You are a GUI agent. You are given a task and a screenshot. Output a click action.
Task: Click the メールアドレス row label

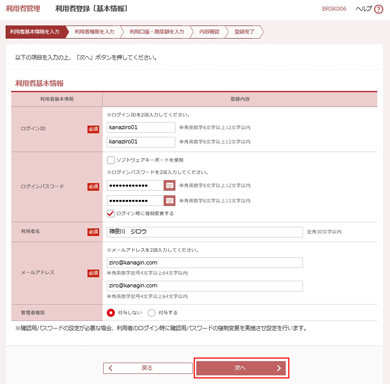click(x=38, y=273)
